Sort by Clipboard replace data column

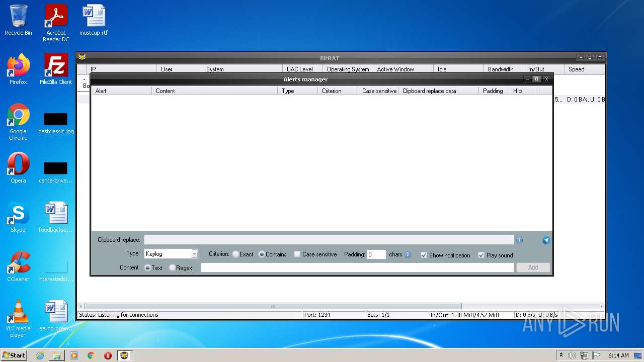[x=438, y=91]
